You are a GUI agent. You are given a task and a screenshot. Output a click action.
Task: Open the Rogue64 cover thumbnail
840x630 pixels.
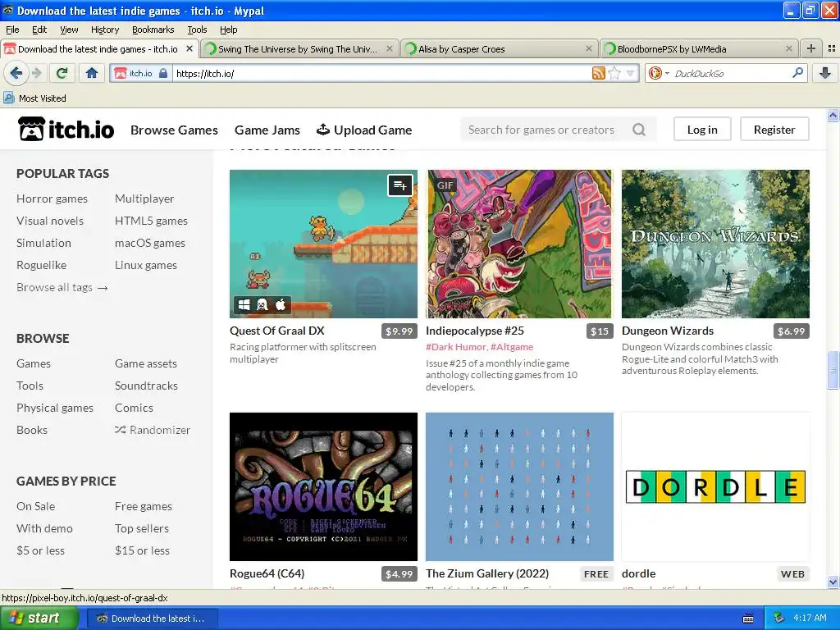(x=323, y=486)
